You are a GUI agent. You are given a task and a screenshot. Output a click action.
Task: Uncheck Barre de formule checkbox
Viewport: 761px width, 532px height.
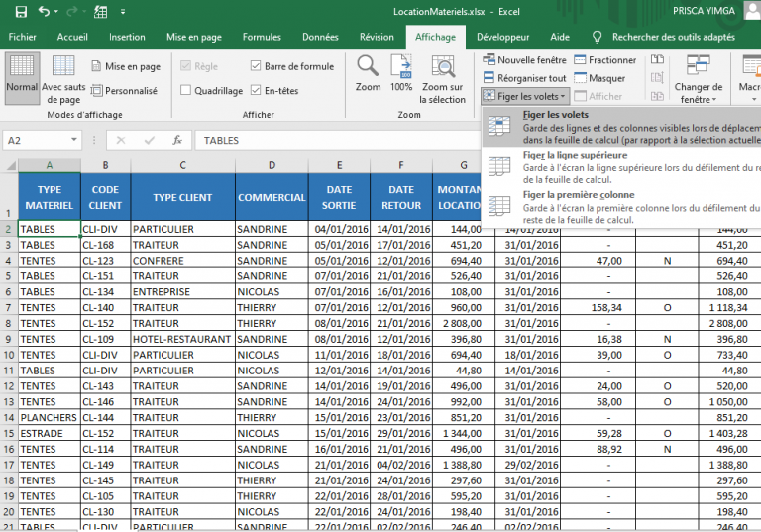[256, 67]
